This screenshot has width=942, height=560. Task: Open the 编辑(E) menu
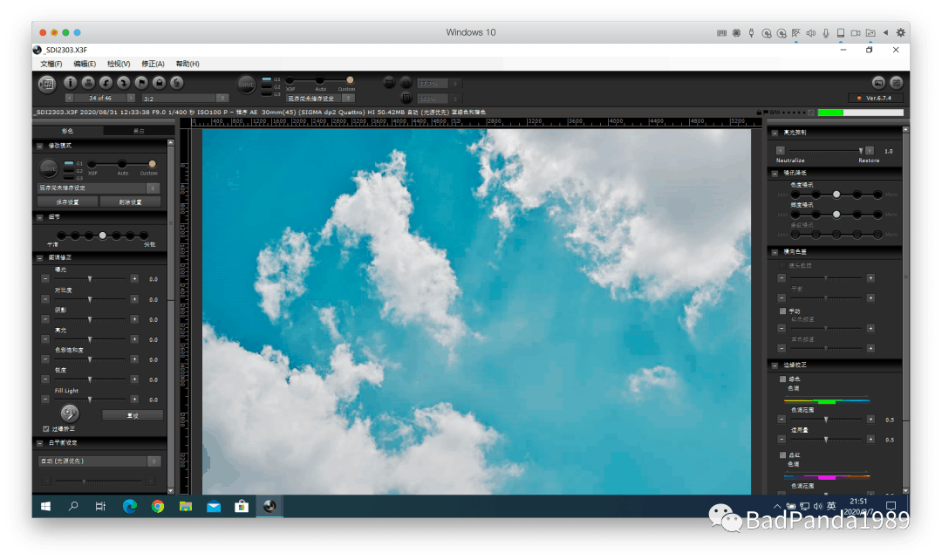point(85,64)
